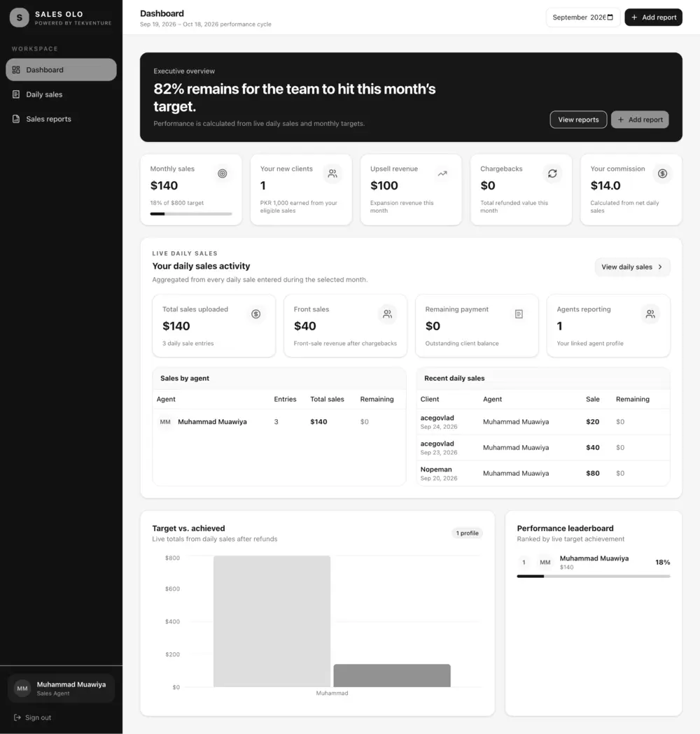Image resolution: width=700 pixels, height=734 pixels.
Task: Open the September 2026 month picker
Action: coord(582,17)
